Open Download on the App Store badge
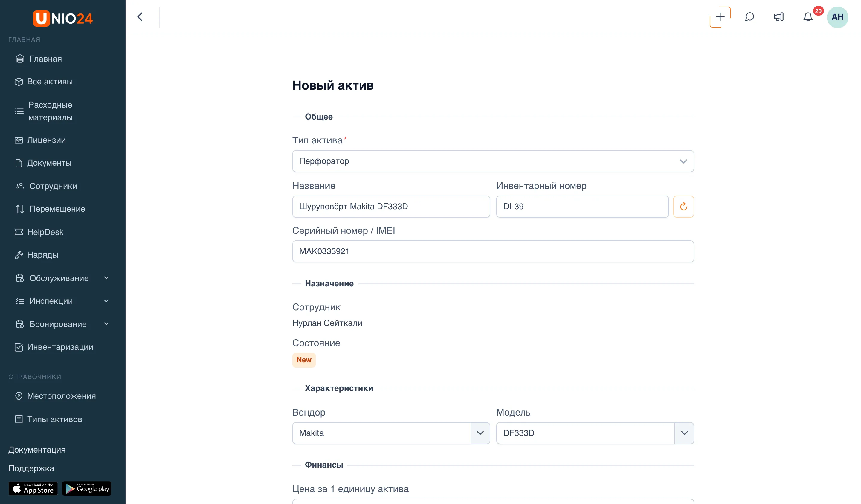 point(33,488)
